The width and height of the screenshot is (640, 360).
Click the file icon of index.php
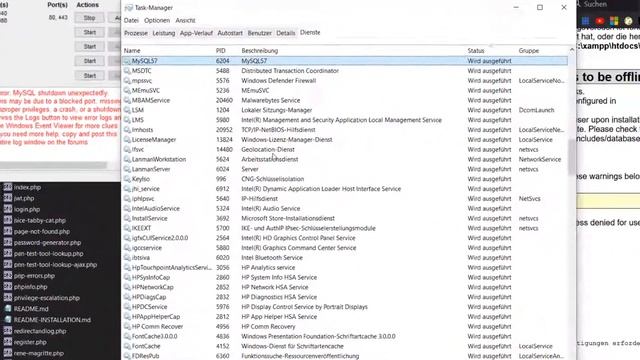point(8,187)
